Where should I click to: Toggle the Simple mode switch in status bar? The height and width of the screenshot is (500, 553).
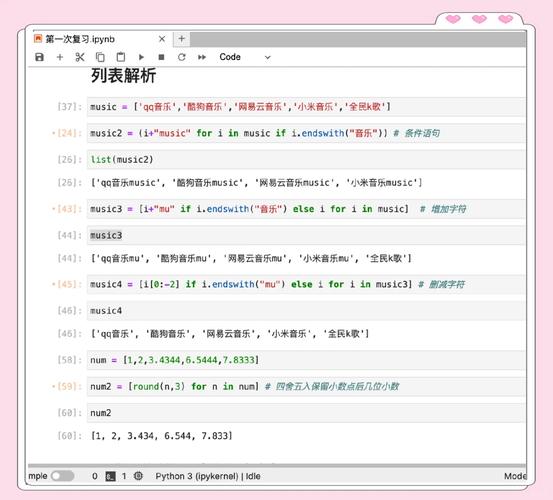click(63, 476)
